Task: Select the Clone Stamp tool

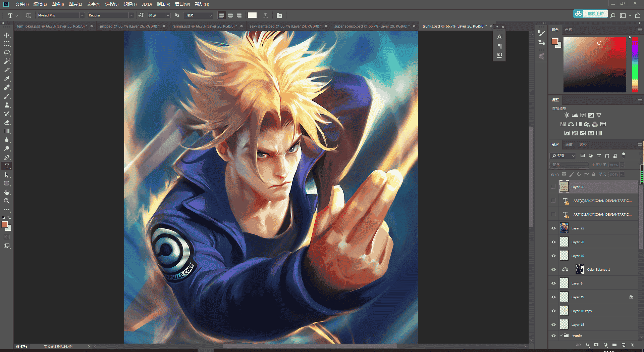Action: [x=7, y=105]
